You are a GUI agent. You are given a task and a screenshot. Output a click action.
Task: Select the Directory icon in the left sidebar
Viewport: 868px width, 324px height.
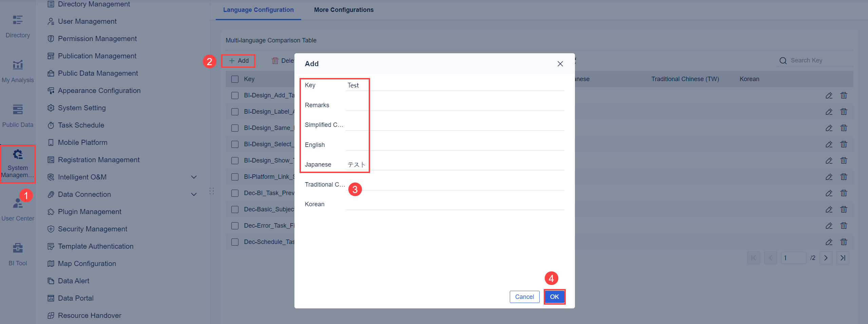pyautogui.click(x=17, y=25)
